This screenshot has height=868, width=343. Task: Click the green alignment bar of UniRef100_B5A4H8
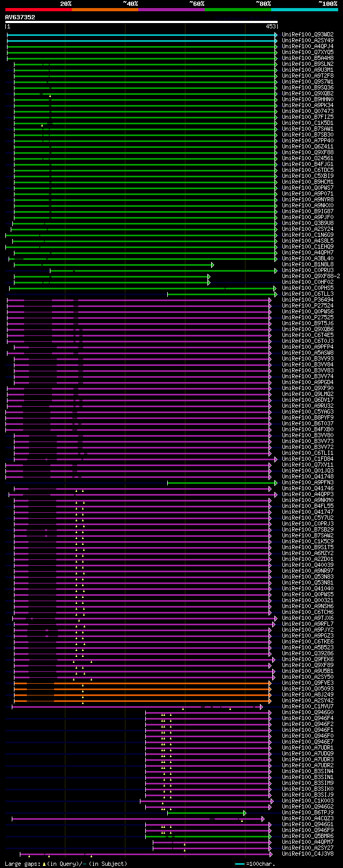point(142,58)
